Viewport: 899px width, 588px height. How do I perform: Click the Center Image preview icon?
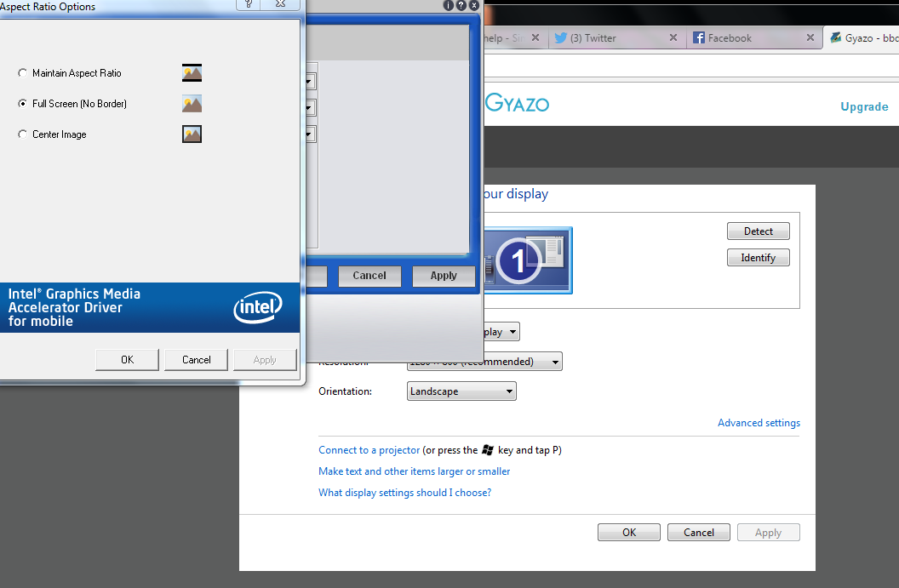click(x=192, y=134)
